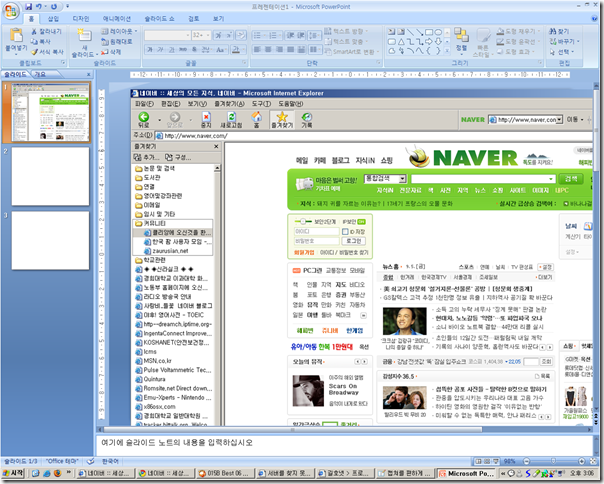Increase the list indent level

point(301,35)
